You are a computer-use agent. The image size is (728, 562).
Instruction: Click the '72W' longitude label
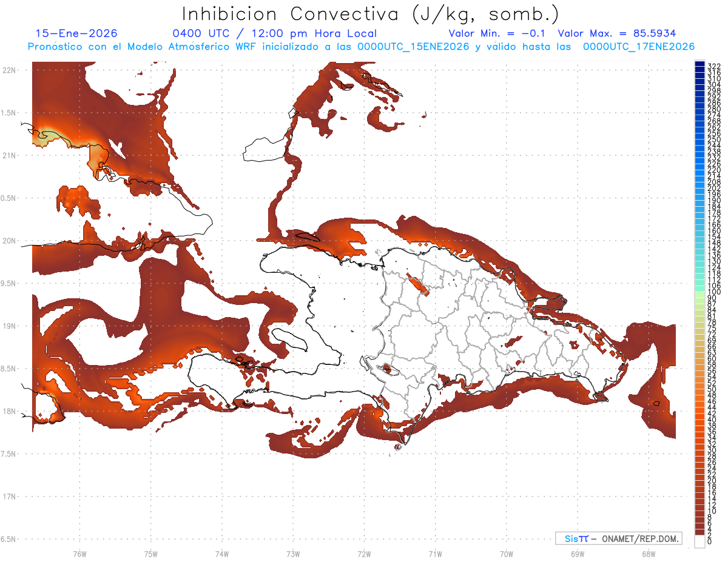(364, 554)
